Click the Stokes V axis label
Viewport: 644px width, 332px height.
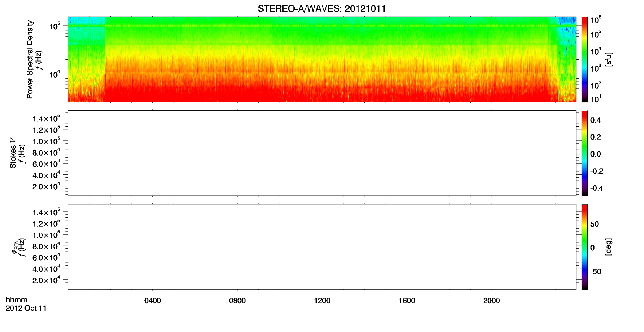(x=13, y=153)
